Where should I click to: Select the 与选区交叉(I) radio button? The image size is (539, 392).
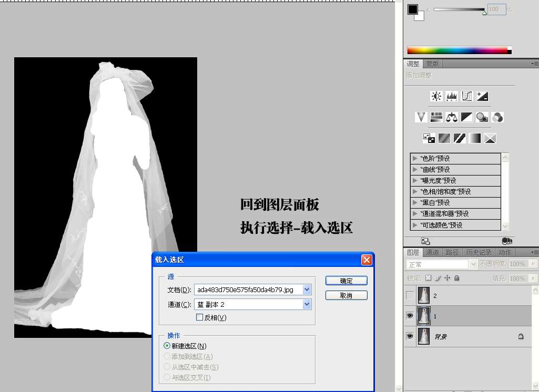[167, 377]
